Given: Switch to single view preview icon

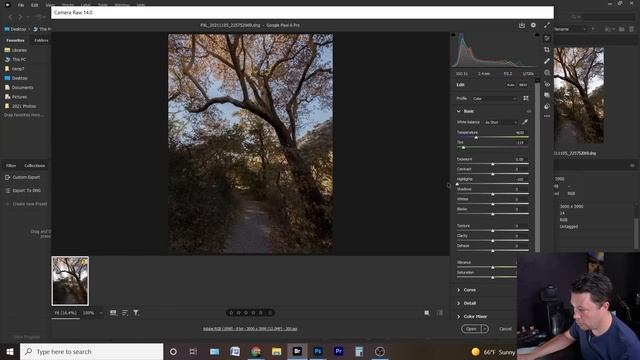Looking at the screenshot, I should coord(427,313).
